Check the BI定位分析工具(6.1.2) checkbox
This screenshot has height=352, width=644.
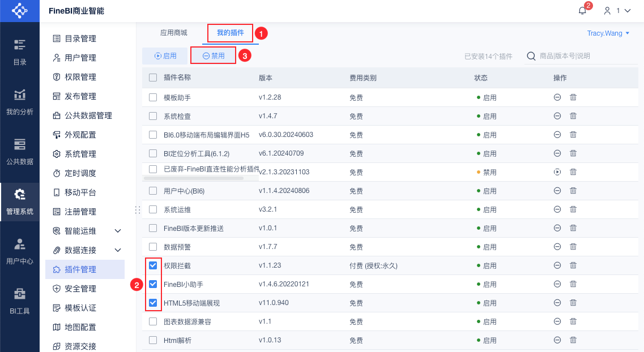(153, 153)
